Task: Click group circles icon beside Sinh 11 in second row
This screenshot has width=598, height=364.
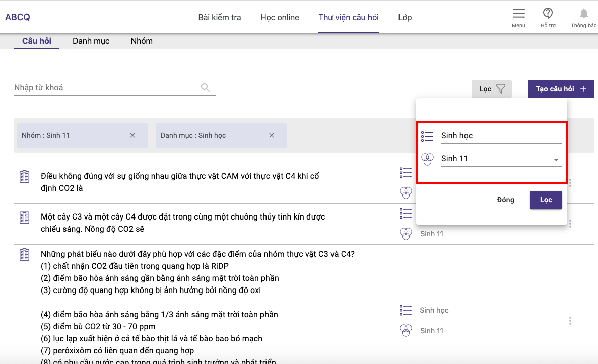Action: pos(406,234)
